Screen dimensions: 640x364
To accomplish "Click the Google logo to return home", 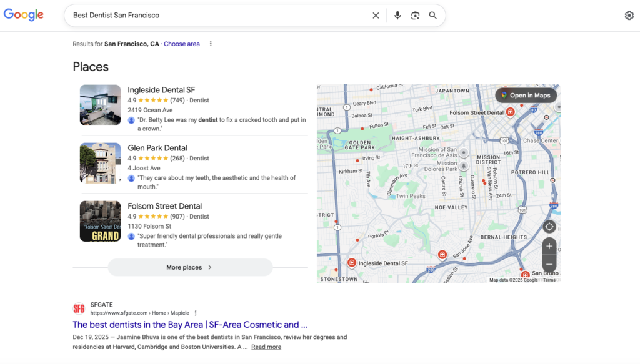I will (23, 14).
